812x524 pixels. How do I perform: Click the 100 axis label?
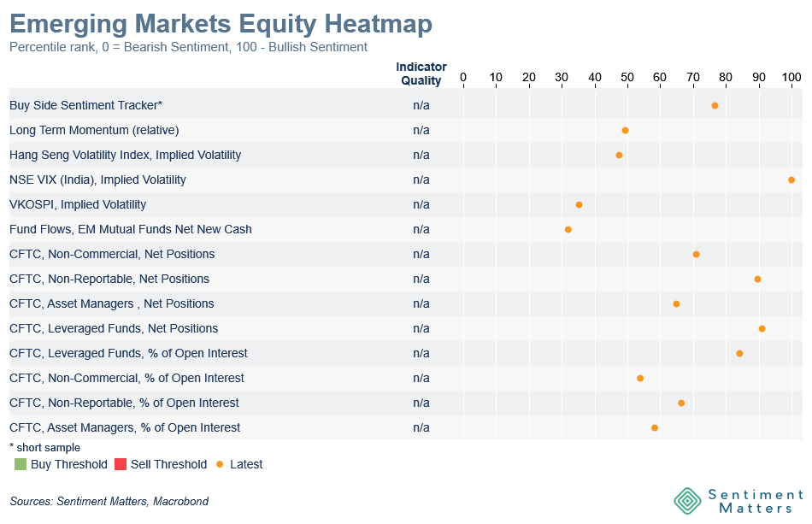(x=791, y=78)
